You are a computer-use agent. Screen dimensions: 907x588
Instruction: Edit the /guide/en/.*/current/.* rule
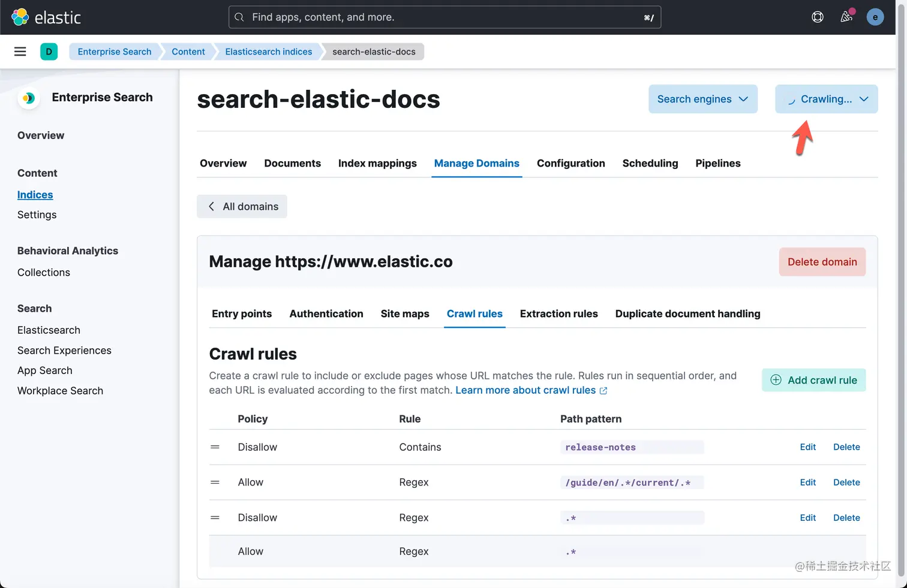808,483
